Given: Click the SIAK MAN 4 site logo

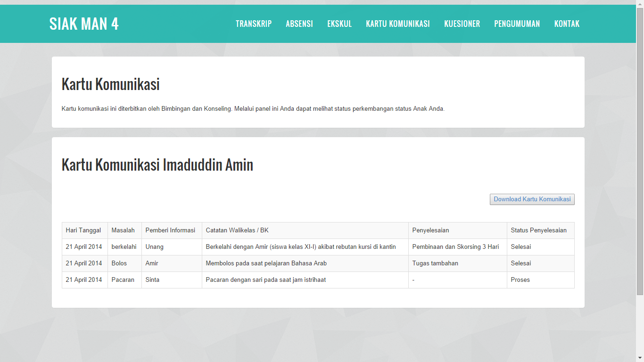Looking at the screenshot, I should 84,24.
